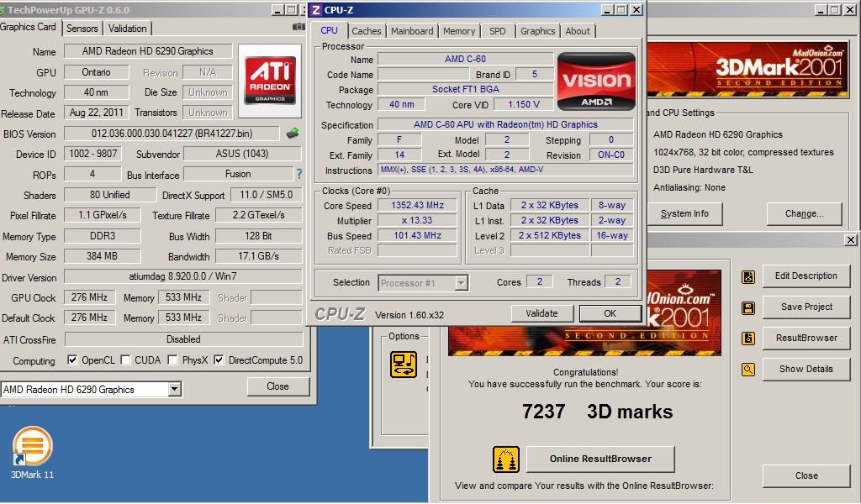Click the Show Details button
Screen dimensions: 861x504
coord(806,369)
